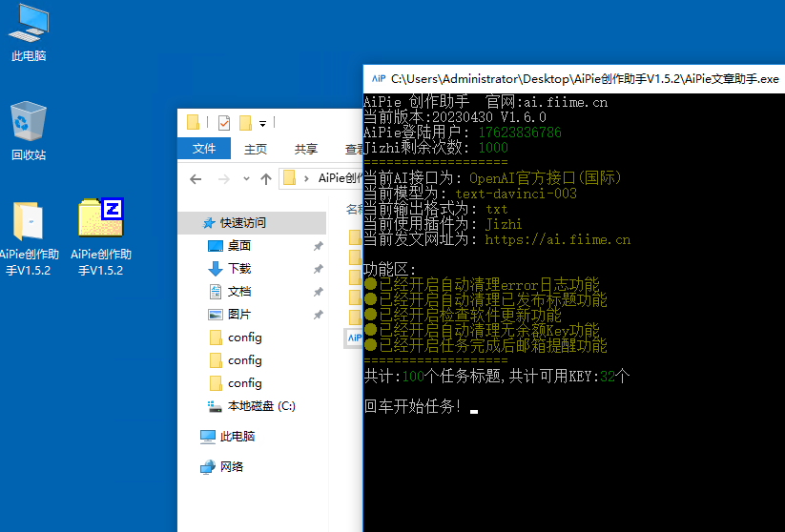Click the monitor icon beside 此电脑 in navigation pane
Viewport: 785px width, 532px height.
[208, 437]
